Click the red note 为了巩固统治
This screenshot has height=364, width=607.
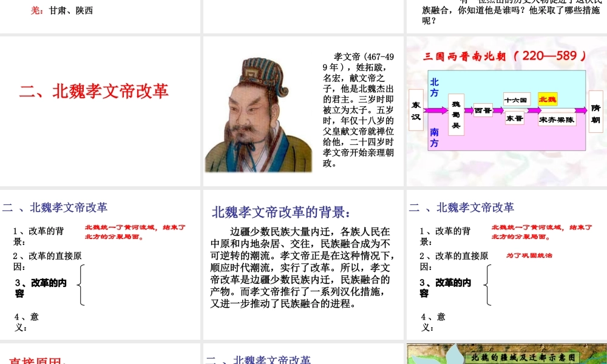click(x=529, y=255)
